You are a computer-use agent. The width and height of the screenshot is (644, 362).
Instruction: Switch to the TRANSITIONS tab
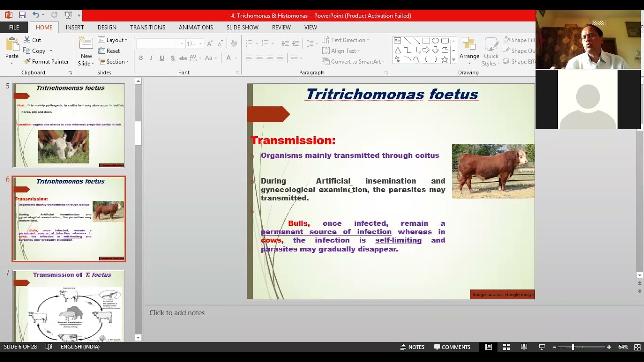coord(147,27)
